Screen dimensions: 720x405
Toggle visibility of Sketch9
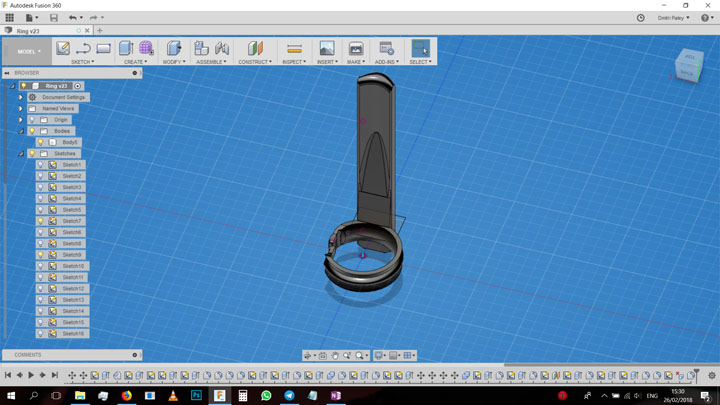pos(40,255)
